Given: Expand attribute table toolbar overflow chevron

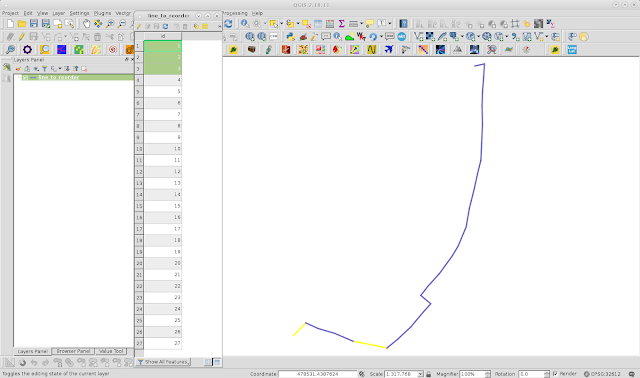Looking at the screenshot, I should click(x=219, y=26).
